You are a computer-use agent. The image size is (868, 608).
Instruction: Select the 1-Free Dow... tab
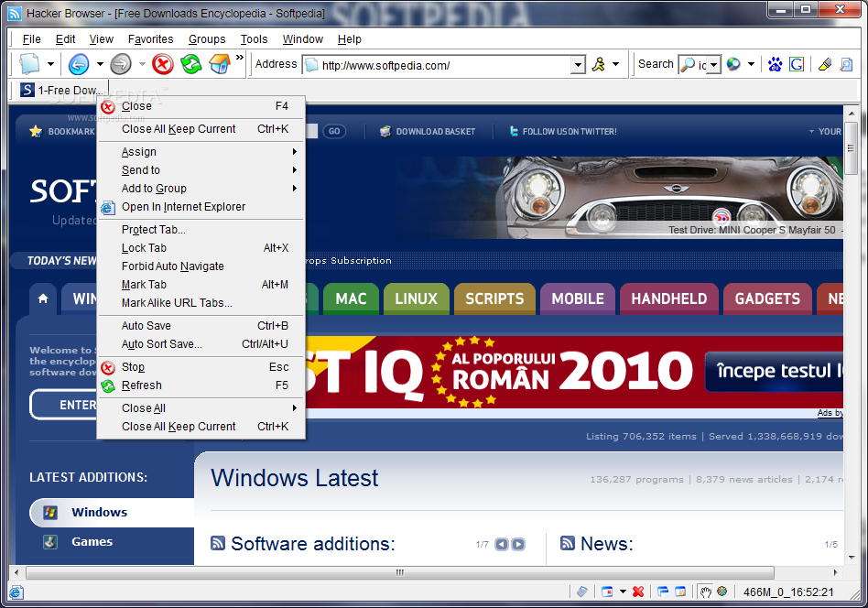pos(61,91)
